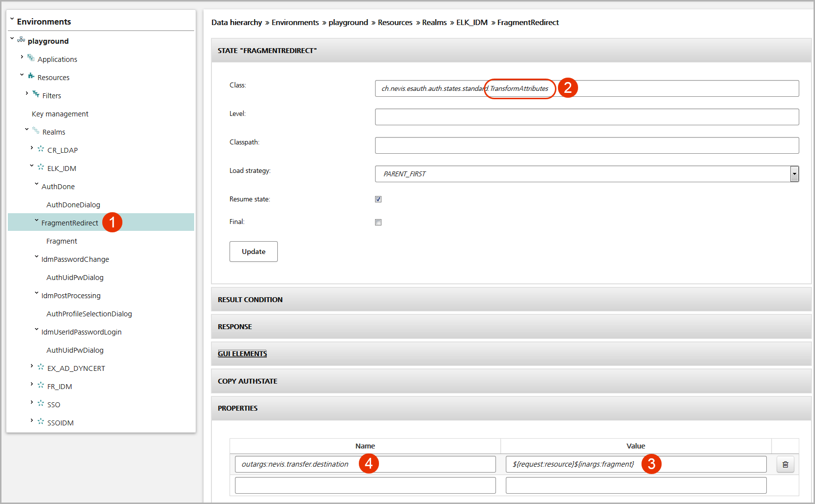Toggle the Resume state checkbox
Viewport: 815px width, 504px height.
[x=378, y=199]
